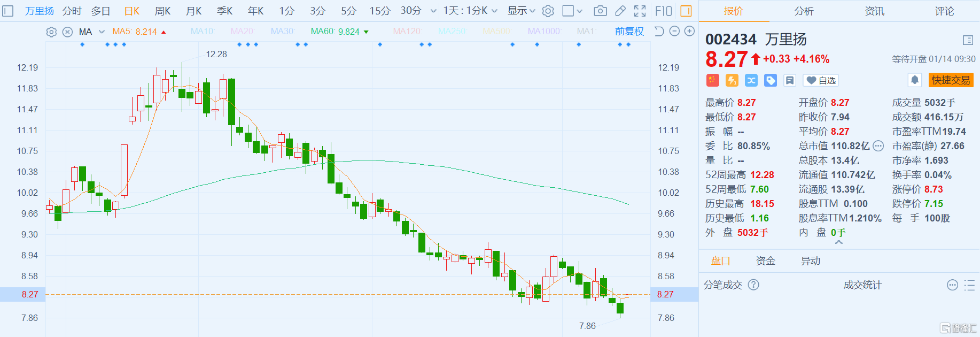Image resolution: width=980 pixels, height=337 pixels.
Task: Toggle MA120 indicator line
Action: 407,32
